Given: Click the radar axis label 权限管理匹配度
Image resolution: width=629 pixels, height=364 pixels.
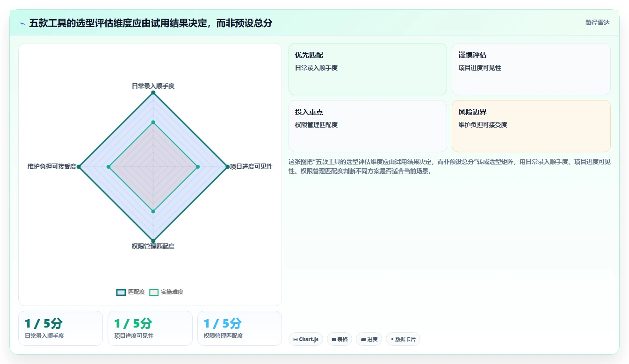Looking at the screenshot, I should tap(153, 246).
